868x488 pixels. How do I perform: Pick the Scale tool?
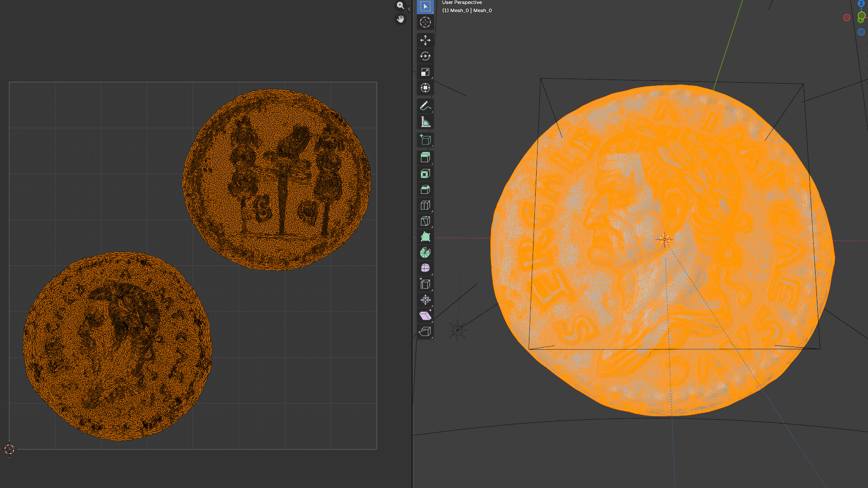(x=425, y=72)
